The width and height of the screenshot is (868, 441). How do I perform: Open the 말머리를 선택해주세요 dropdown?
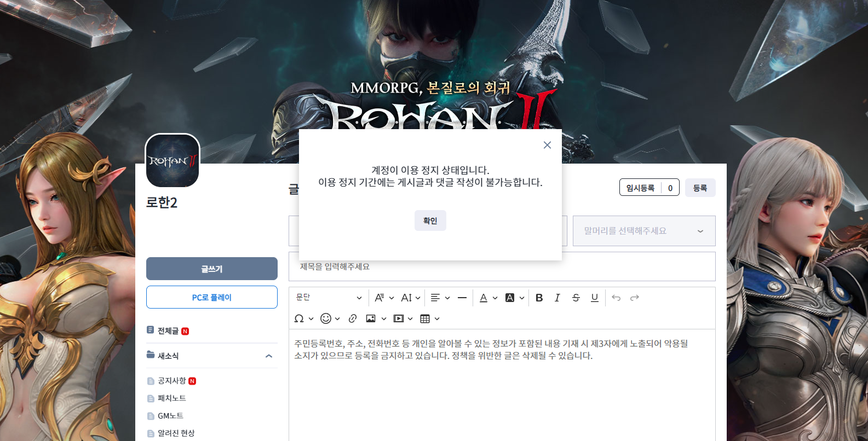point(643,231)
